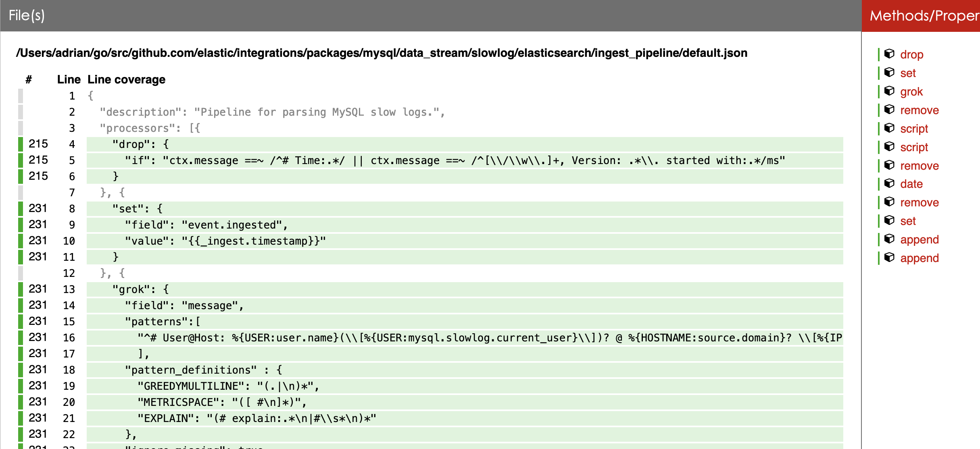
Task: Click the Methods/Properties panel header
Action: (x=924, y=16)
